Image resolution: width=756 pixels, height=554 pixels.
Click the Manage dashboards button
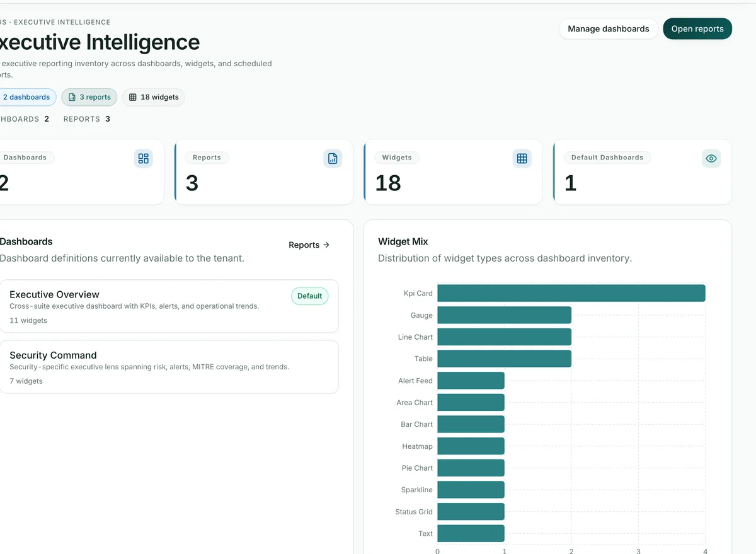click(x=609, y=29)
